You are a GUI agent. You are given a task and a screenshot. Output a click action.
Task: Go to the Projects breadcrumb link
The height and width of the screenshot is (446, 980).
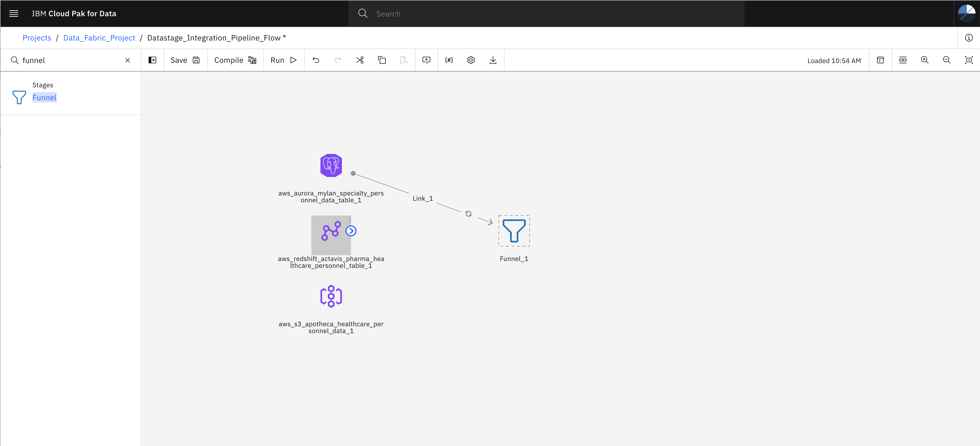point(37,38)
